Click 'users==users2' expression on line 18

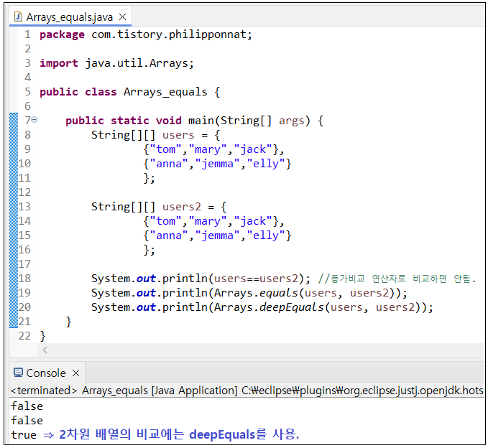[x=256, y=279]
